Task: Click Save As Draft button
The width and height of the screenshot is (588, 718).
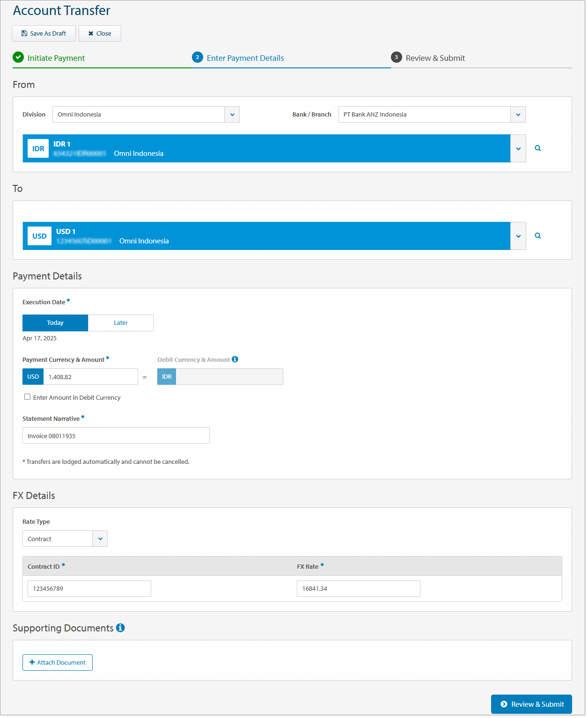Action: [x=44, y=34]
